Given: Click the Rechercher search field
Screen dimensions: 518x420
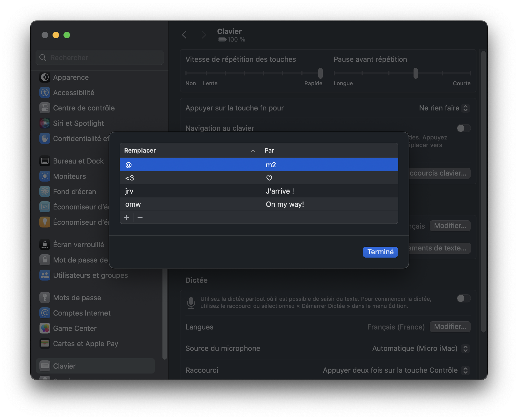Looking at the screenshot, I should [100, 58].
